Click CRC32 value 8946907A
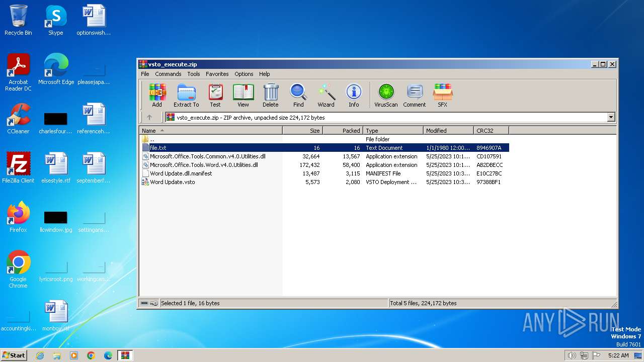The width and height of the screenshot is (644, 362). (489, 148)
